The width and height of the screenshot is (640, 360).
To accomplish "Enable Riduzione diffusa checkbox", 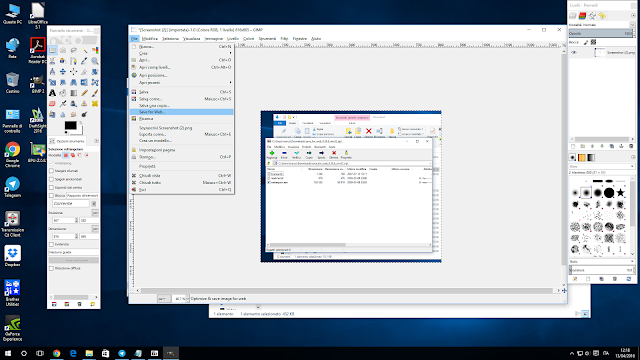I will 51,268.
